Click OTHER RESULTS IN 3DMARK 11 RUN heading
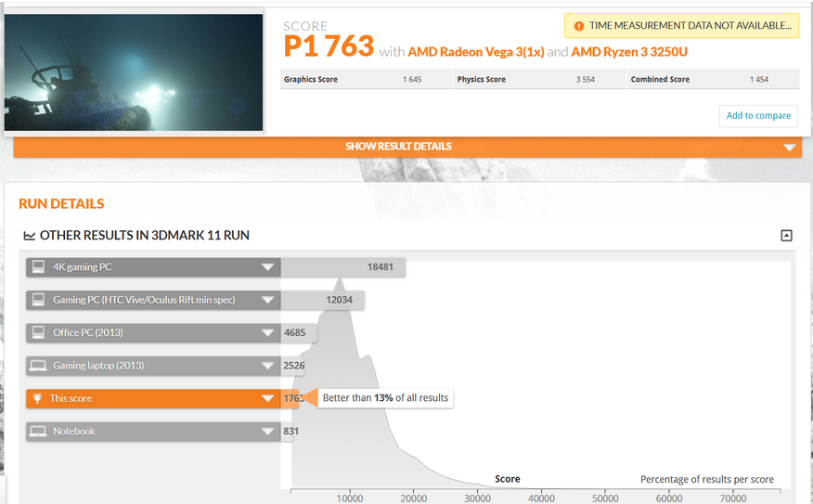This screenshot has height=504, width=813. tap(144, 236)
